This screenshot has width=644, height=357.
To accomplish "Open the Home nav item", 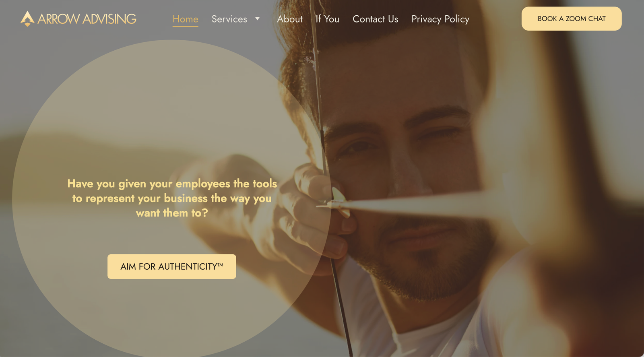I will coord(185,19).
